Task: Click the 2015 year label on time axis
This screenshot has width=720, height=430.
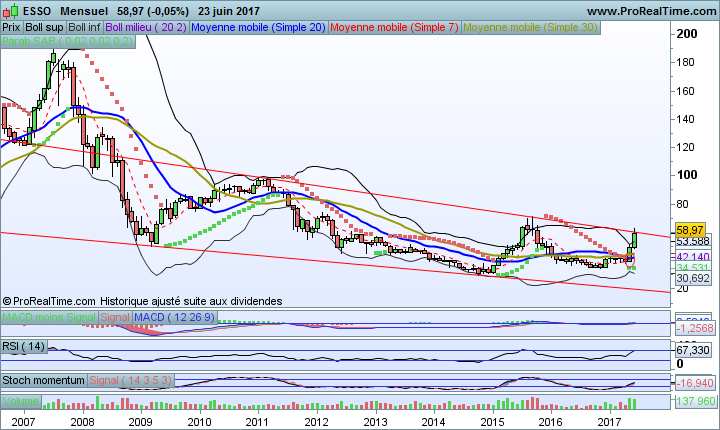Action: click(x=492, y=422)
